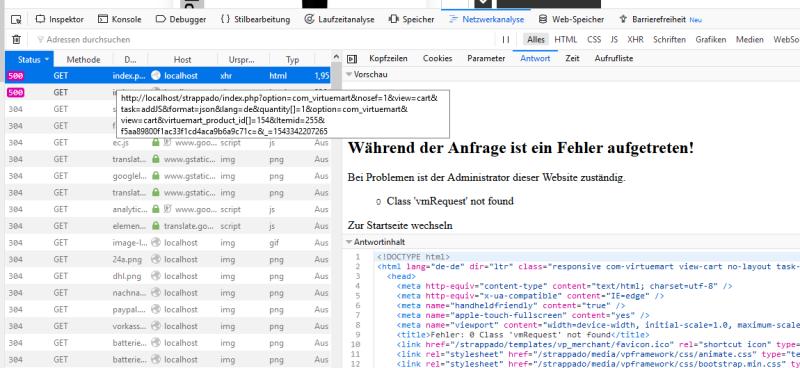Sort requests by the Urspr... column
This screenshot has width=800, height=368.
coord(242,60)
